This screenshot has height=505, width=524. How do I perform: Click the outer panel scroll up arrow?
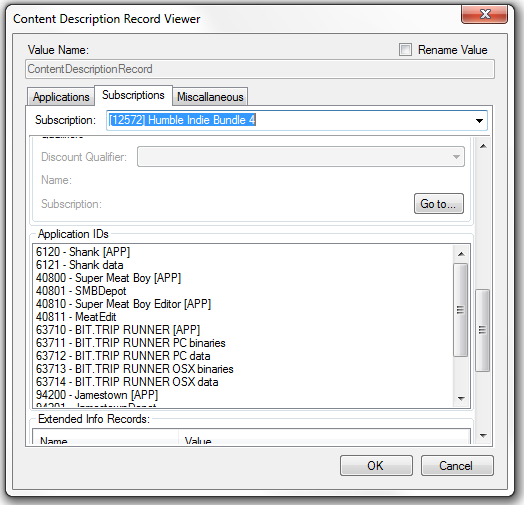pyautogui.click(x=483, y=146)
